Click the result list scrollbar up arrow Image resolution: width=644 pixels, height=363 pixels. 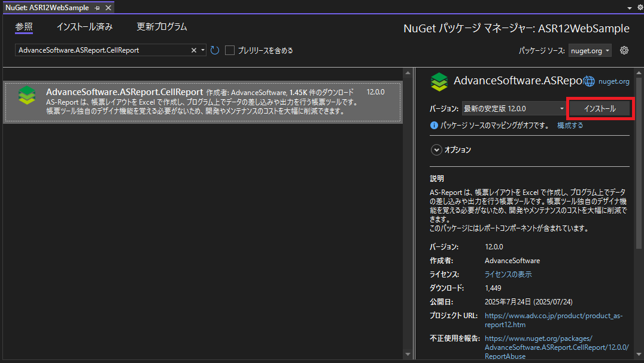(x=408, y=73)
